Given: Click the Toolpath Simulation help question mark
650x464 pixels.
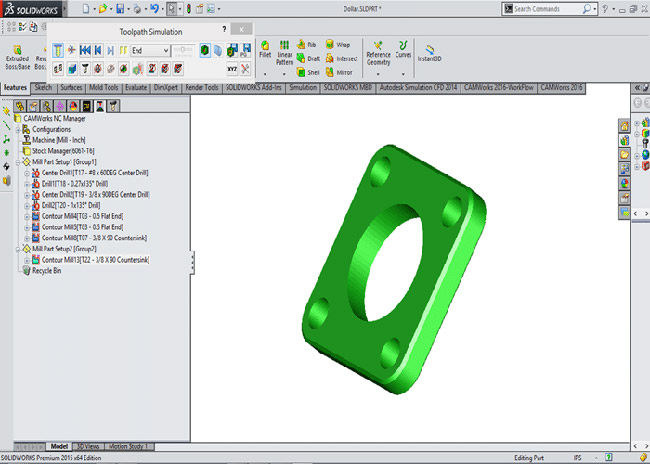Looking at the screenshot, I should click(224, 29).
